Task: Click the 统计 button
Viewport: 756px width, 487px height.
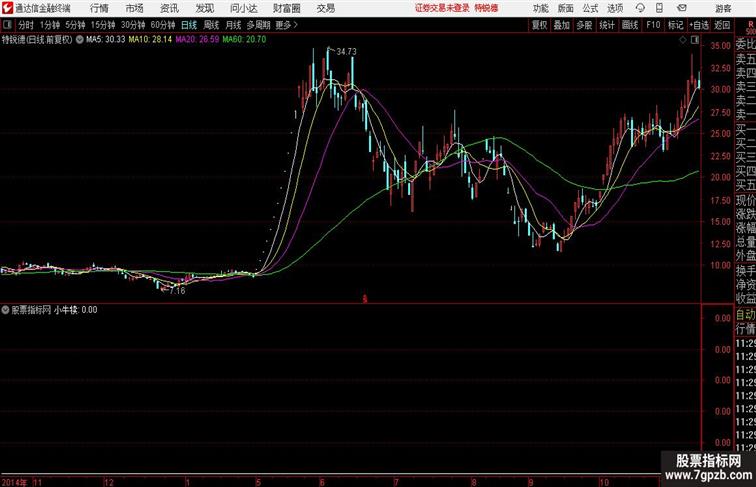Action: point(607,25)
